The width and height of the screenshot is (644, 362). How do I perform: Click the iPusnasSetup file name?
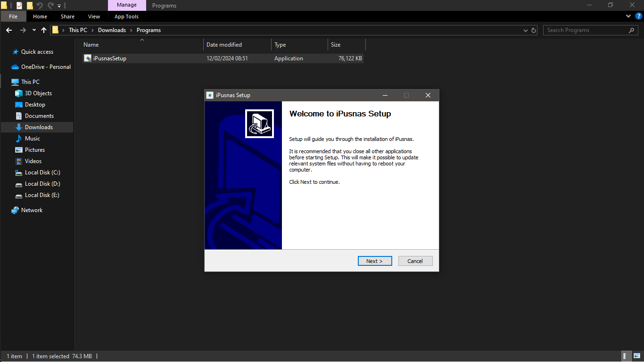(x=110, y=58)
